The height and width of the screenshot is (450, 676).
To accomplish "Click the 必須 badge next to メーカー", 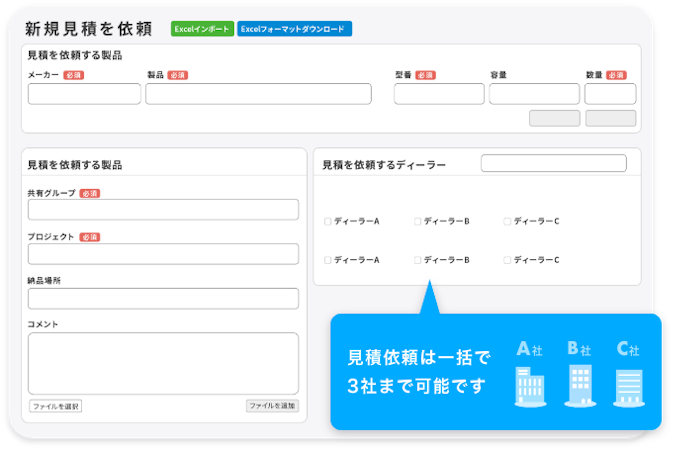I will 74,75.
